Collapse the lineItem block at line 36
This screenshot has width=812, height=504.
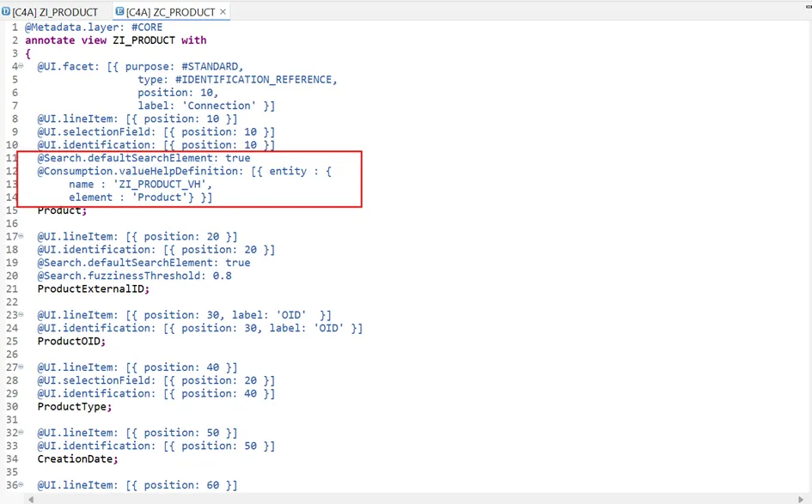21,486
